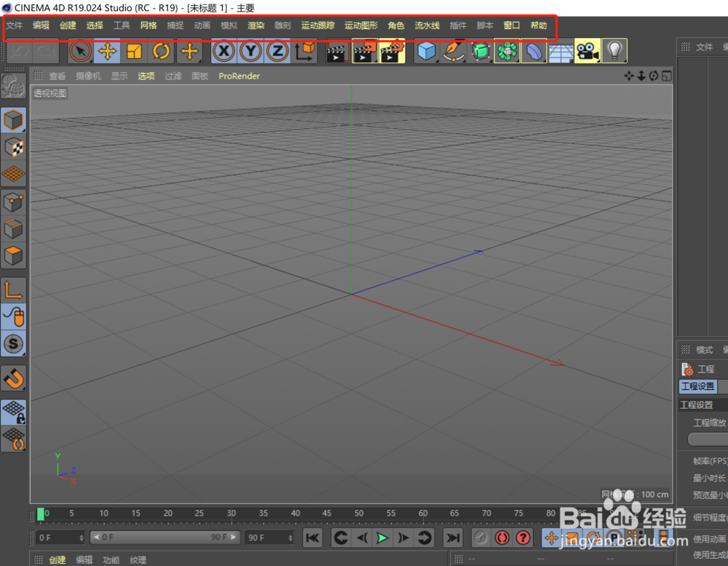
Task: Click the viewport orbit rotate icon
Action: tap(654, 76)
